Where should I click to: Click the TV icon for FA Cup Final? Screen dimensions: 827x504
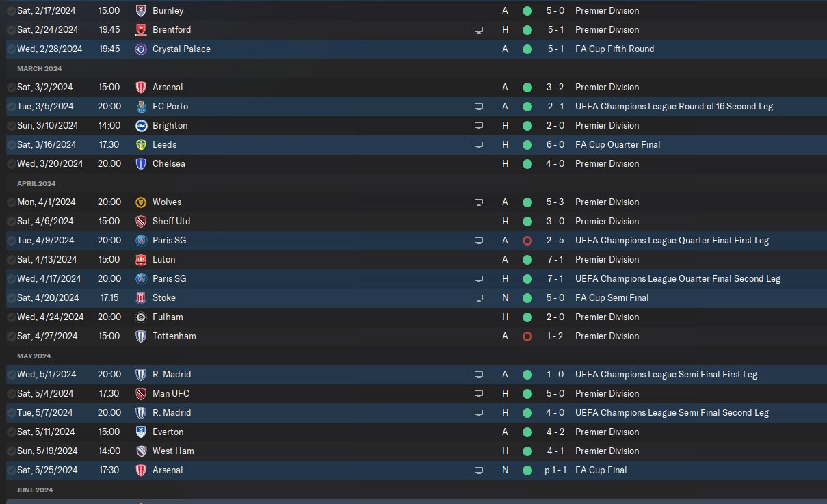[479, 470]
